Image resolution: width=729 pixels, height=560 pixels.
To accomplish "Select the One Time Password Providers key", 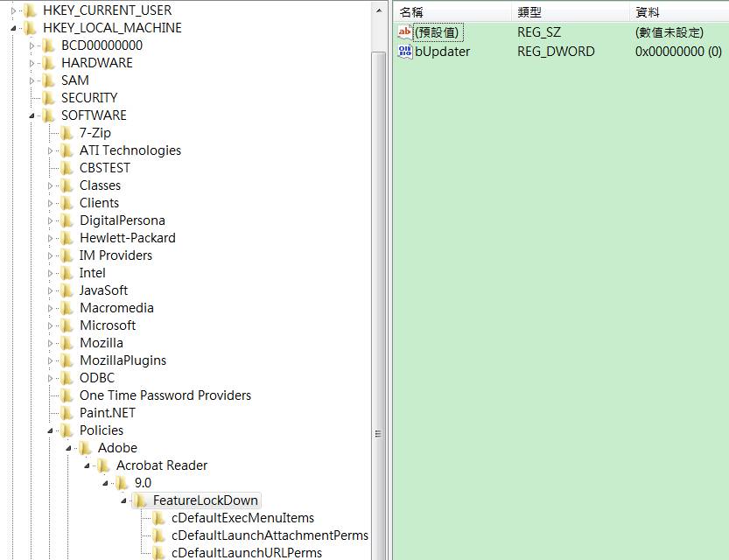I will (165, 395).
